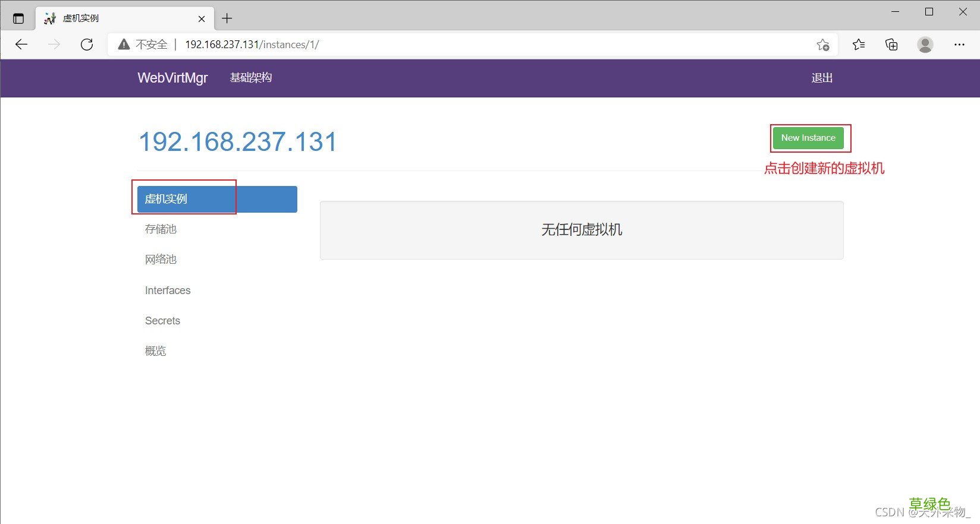Click 退出 to log out

click(x=822, y=78)
